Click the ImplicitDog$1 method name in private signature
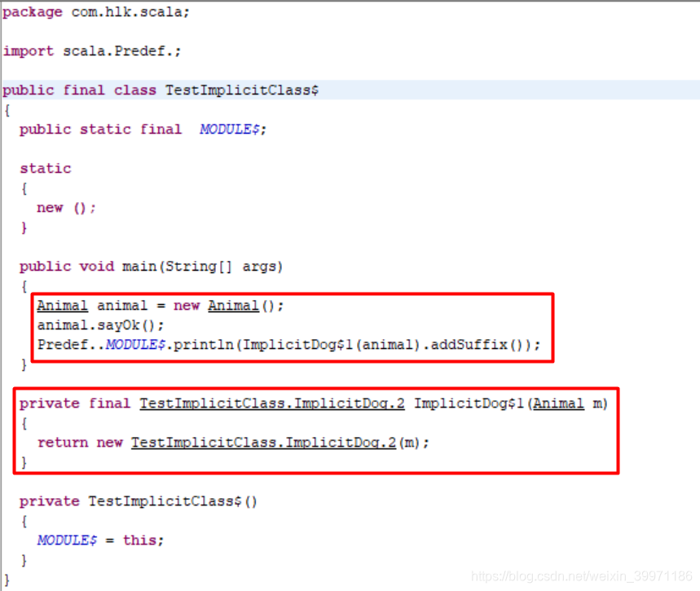The image size is (700, 591). coord(469,404)
